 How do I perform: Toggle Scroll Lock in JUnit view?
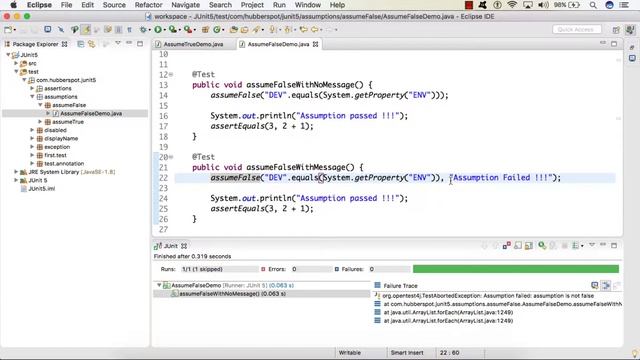tap(529, 245)
